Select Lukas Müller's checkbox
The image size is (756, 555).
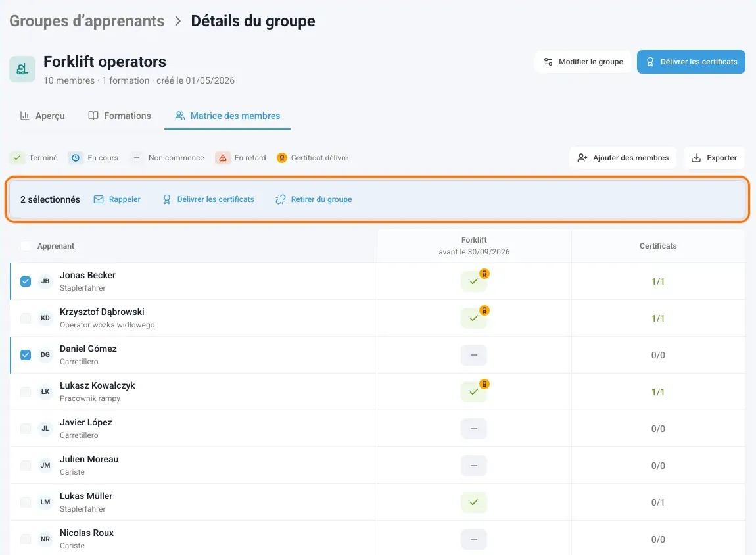tap(26, 502)
